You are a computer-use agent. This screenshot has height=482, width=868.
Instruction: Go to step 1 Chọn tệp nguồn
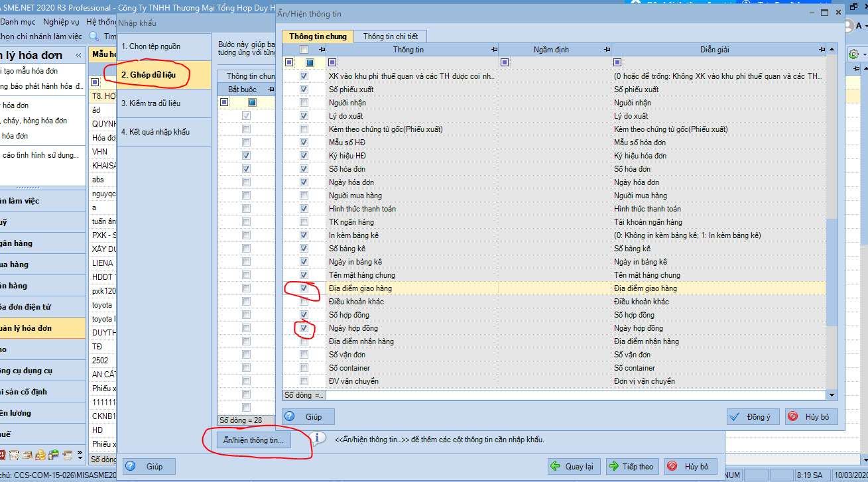tap(164, 46)
